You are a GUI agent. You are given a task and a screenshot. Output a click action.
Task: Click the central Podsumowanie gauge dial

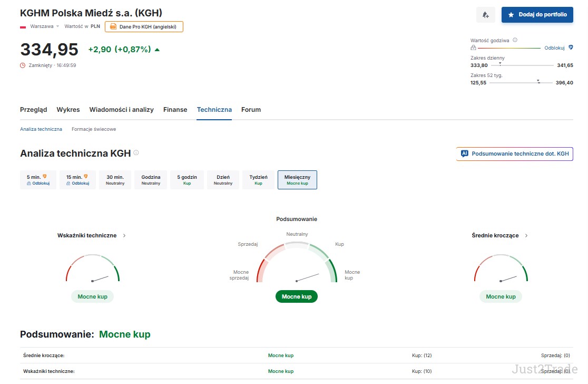point(297,262)
